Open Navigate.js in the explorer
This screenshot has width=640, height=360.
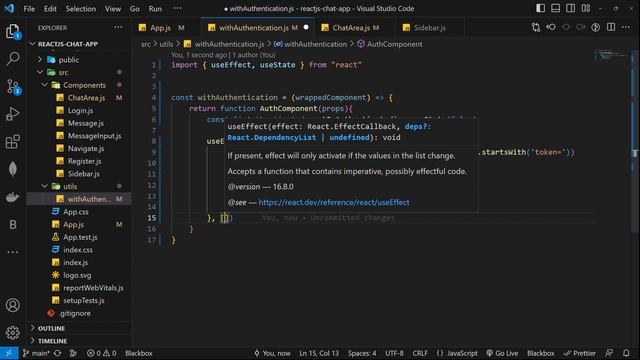[x=86, y=148]
